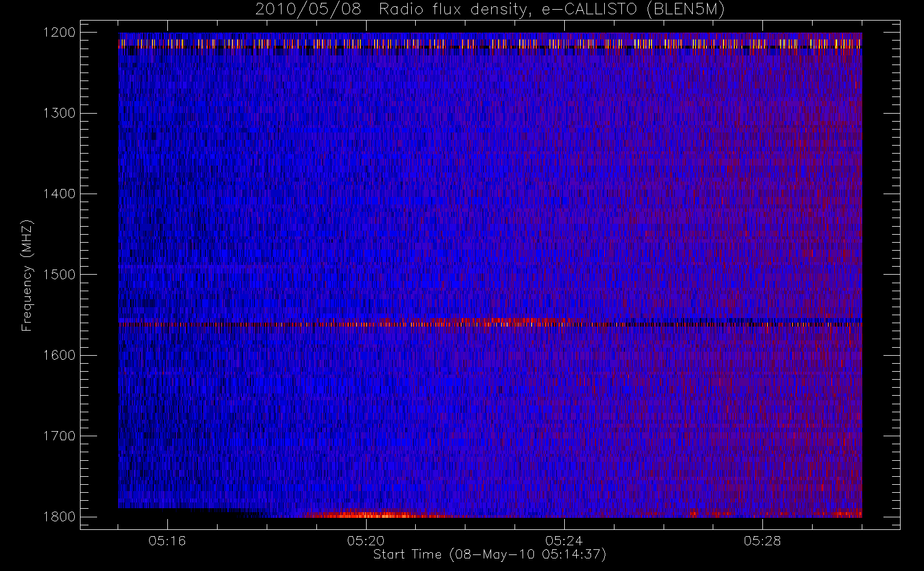This screenshot has height=571, width=924.
Task: Select the 1800 frequency tick label
Action: 59,517
